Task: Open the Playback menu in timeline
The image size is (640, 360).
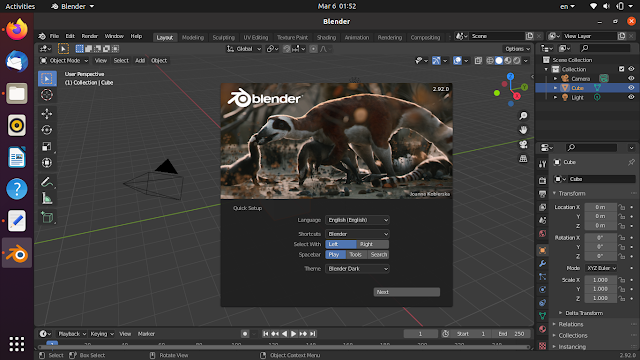Action: pyautogui.click(x=72, y=334)
